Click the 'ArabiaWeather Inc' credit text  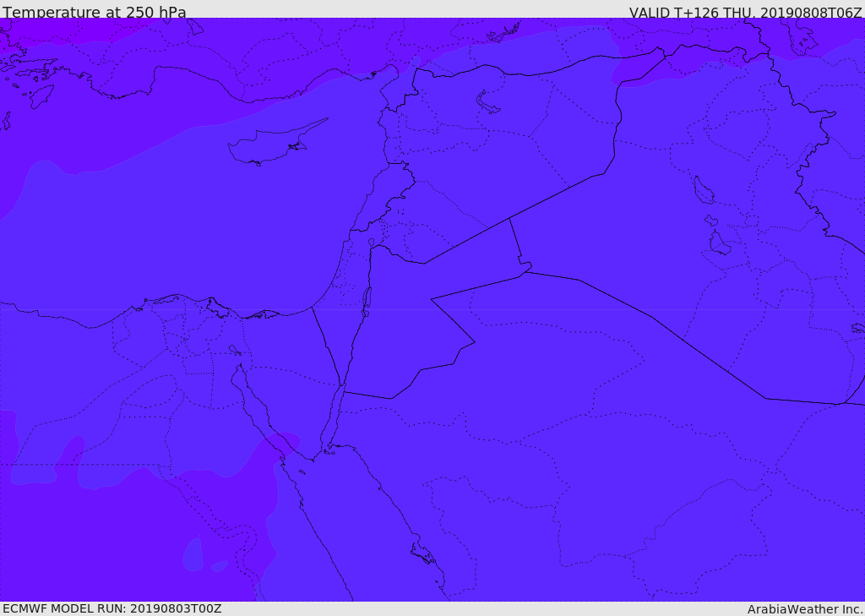tap(805, 609)
